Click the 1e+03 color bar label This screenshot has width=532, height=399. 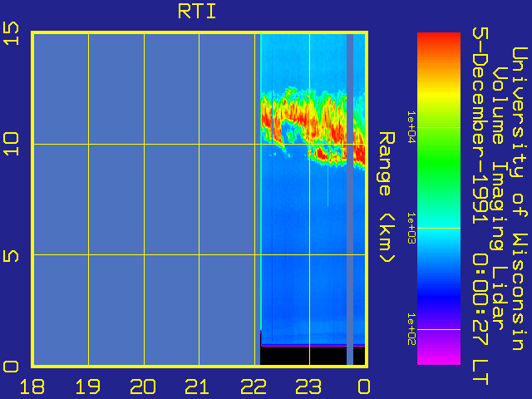tap(411, 229)
